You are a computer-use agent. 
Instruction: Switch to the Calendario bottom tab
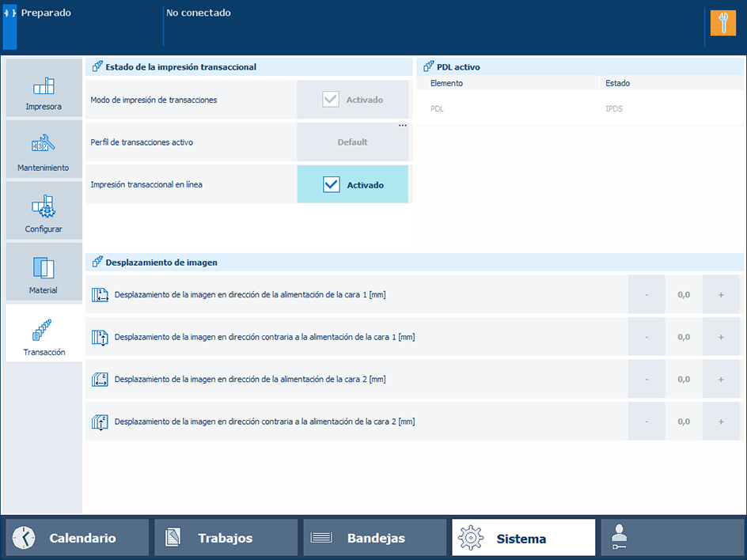coord(77,538)
